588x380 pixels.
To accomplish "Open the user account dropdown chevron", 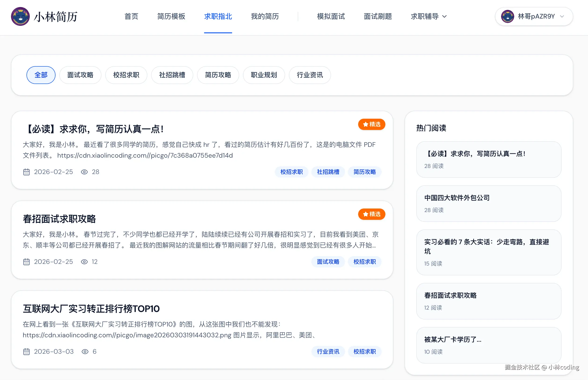I will (x=562, y=16).
